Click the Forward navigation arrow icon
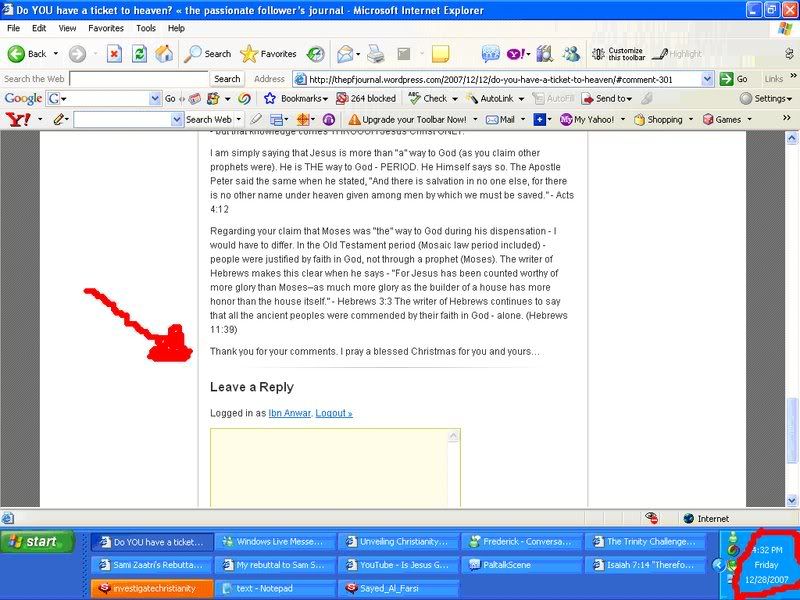This screenshot has height=600, width=800. click(77, 54)
